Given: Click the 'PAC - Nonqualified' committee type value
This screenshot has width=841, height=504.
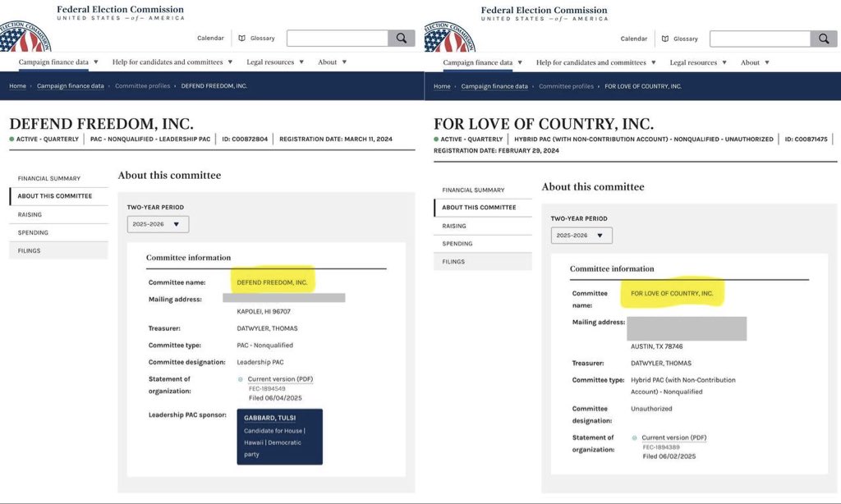Looking at the screenshot, I should (x=265, y=346).
